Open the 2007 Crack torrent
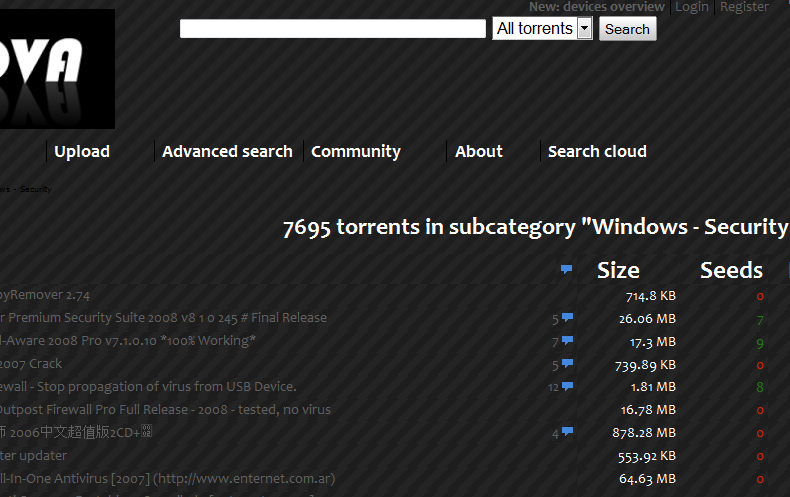Image resolution: width=790 pixels, height=497 pixels. point(31,363)
